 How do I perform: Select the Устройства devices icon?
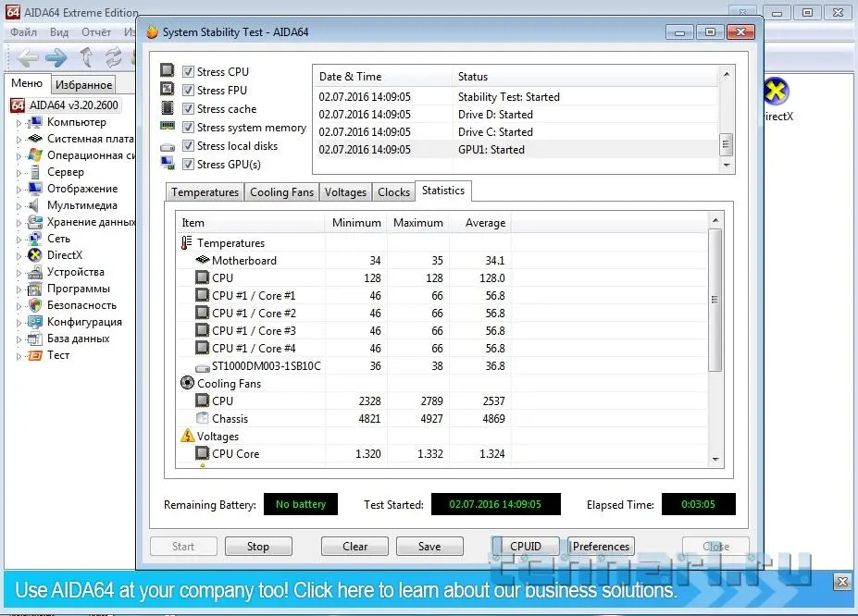35,272
